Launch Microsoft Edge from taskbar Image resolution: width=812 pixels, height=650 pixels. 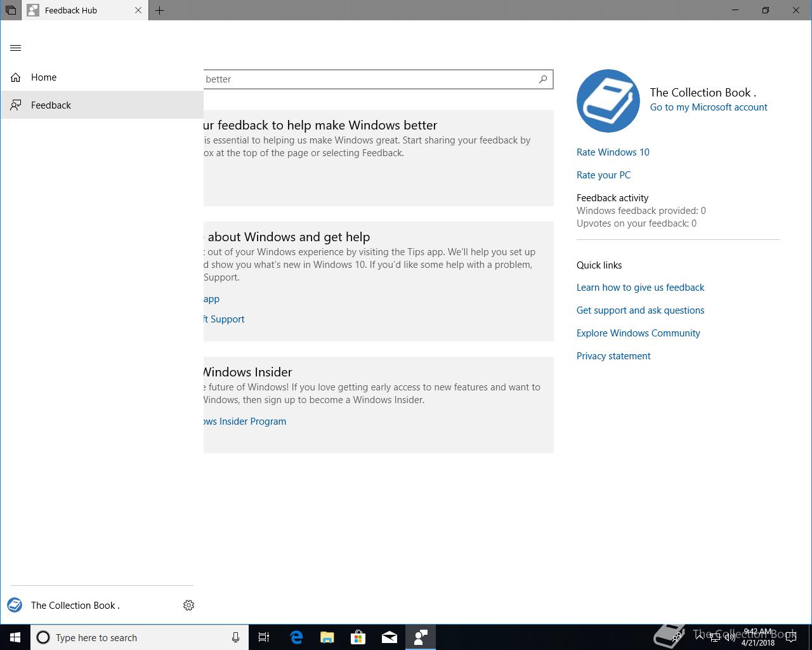(x=296, y=637)
